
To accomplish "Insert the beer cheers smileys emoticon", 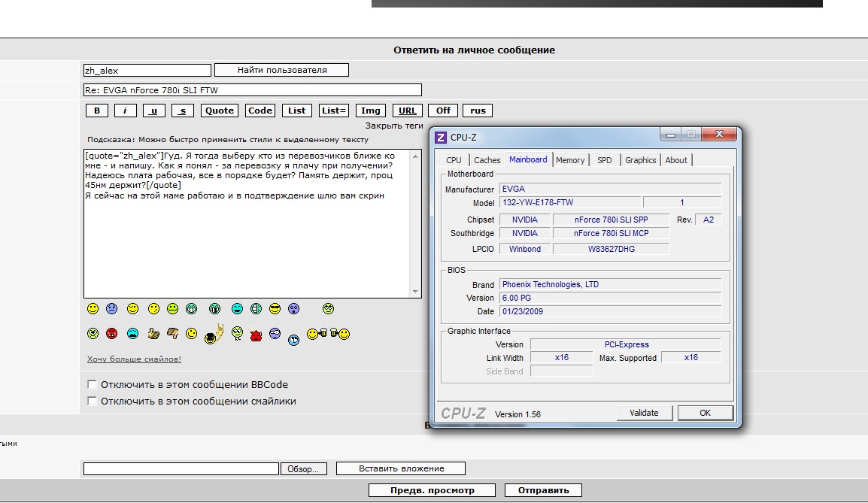I will click(x=329, y=334).
